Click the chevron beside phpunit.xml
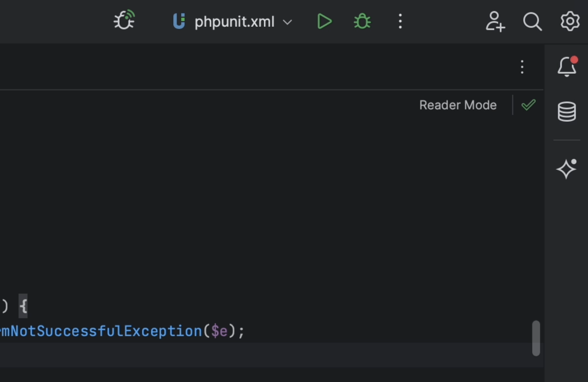 [x=287, y=22]
